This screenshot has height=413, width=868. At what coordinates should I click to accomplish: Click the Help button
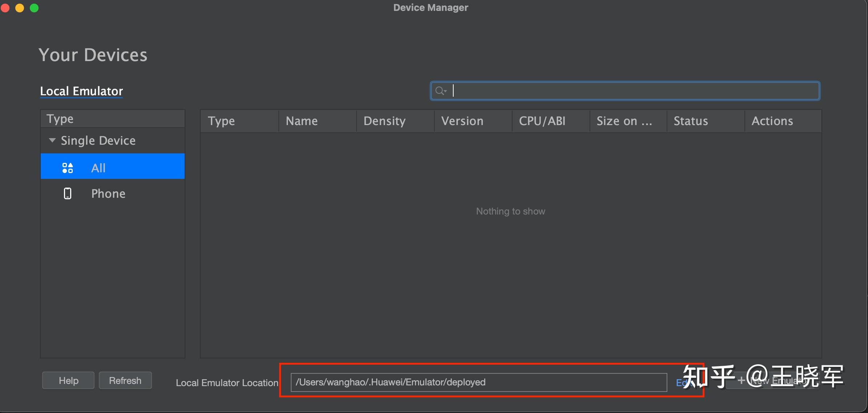[68, 380]
